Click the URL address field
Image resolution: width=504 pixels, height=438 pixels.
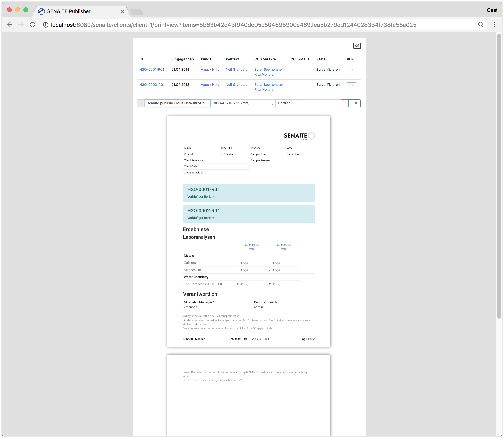[244, 25]
